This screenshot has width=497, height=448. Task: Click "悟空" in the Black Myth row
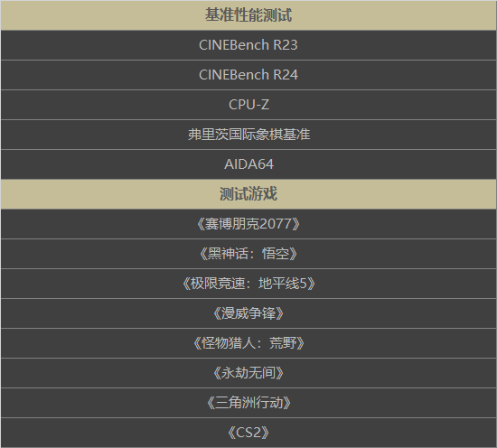click(276, 254)
